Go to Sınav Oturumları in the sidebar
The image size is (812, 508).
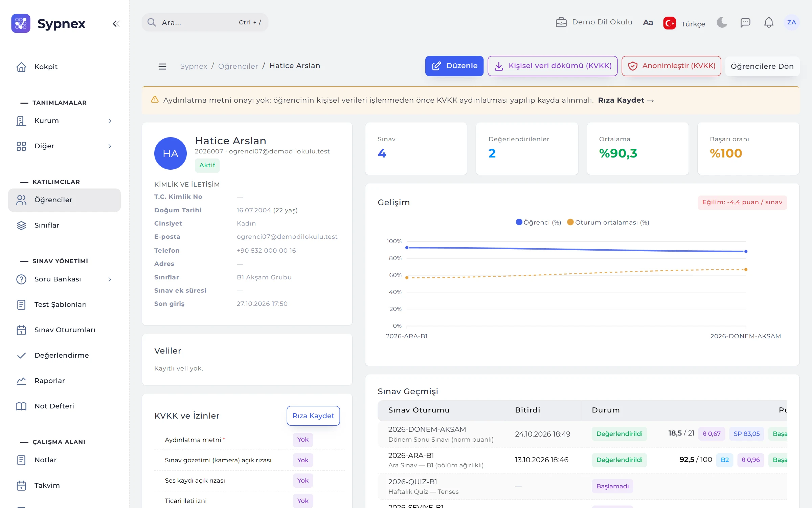click(x=64, y=330)
